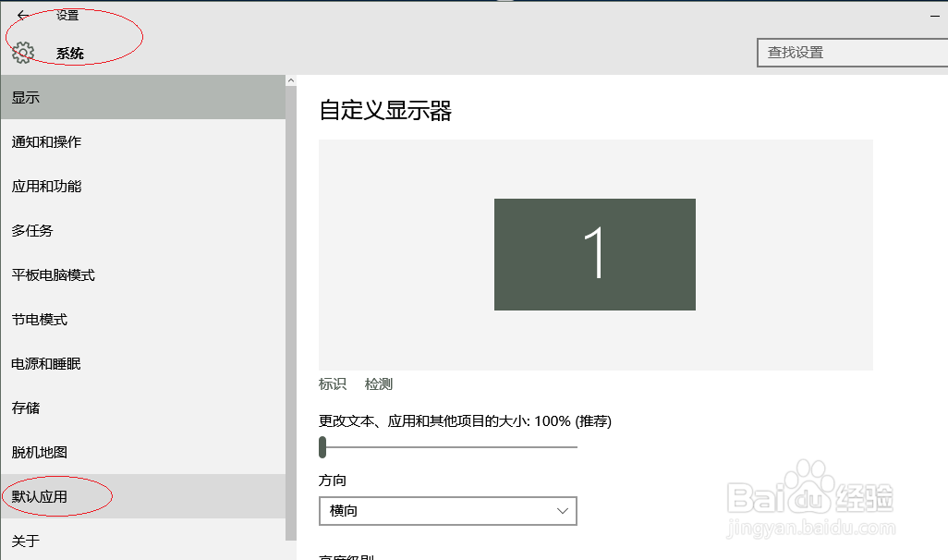
Task: Click the 检测 link
Action: click(379, 384)
